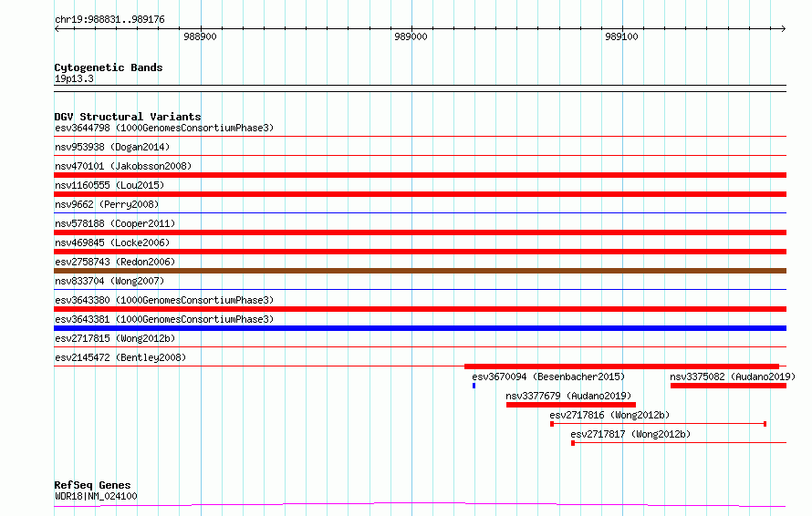This screenshot has height=516, width=812.
Task: Select variant esv2717816 (Wong2012b) label
Action: click(609, 415)
